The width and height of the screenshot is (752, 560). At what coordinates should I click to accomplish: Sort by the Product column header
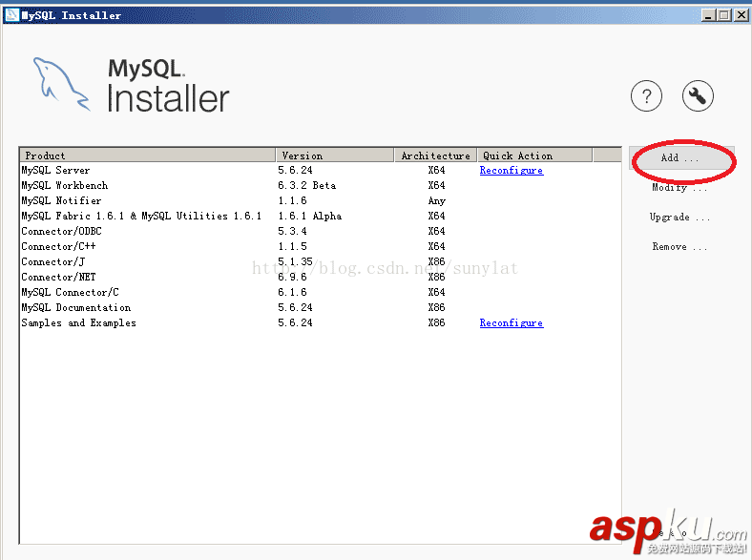tap(148, 156)
